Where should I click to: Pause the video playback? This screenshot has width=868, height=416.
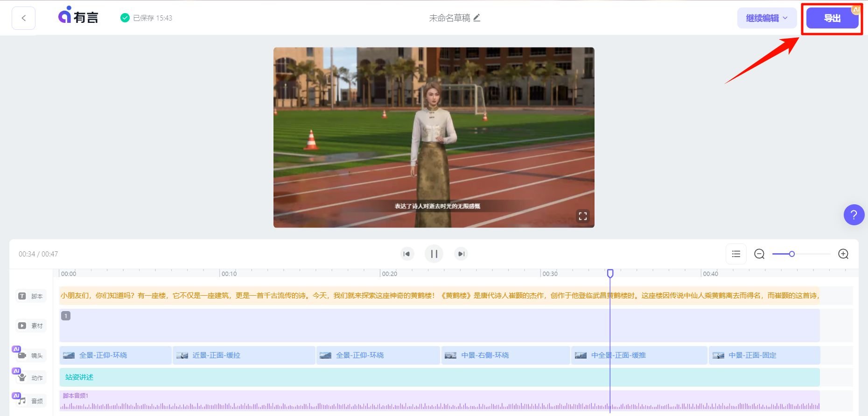434,254
